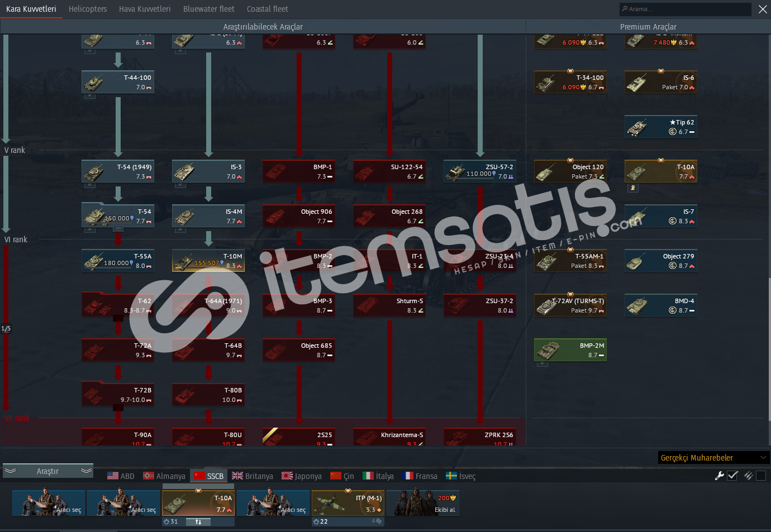
Task: Select the IS-4M tank card
Action: coord(208,216)
